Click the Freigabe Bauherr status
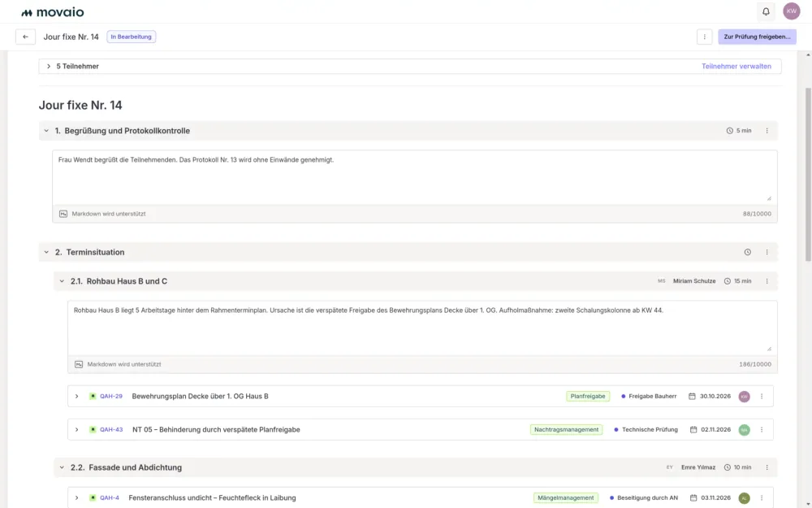Viewport: 812px width, 508px height. point(649,397)
